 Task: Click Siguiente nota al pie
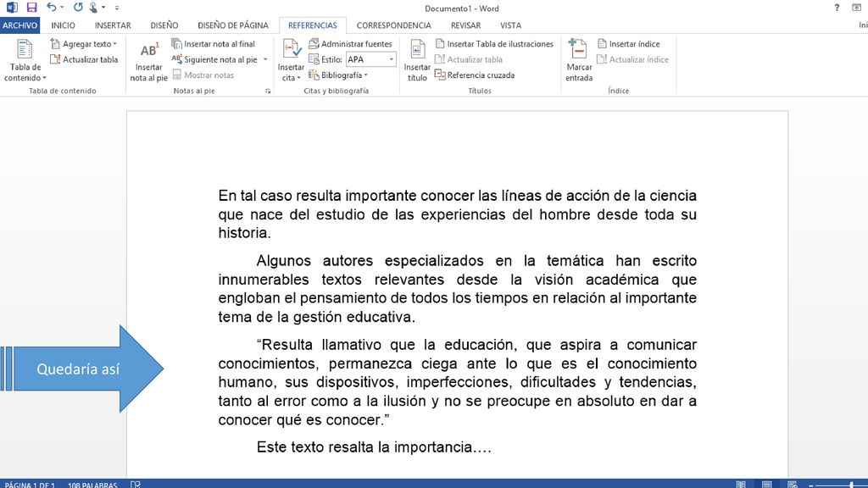pos(214,59)
